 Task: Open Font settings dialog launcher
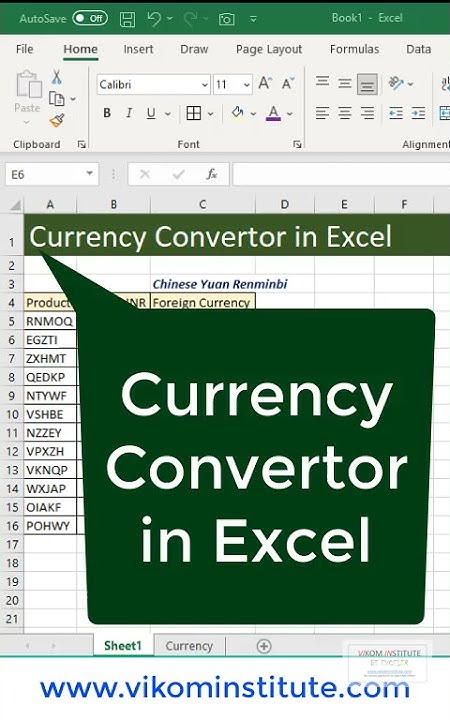[x=297, y=144]
